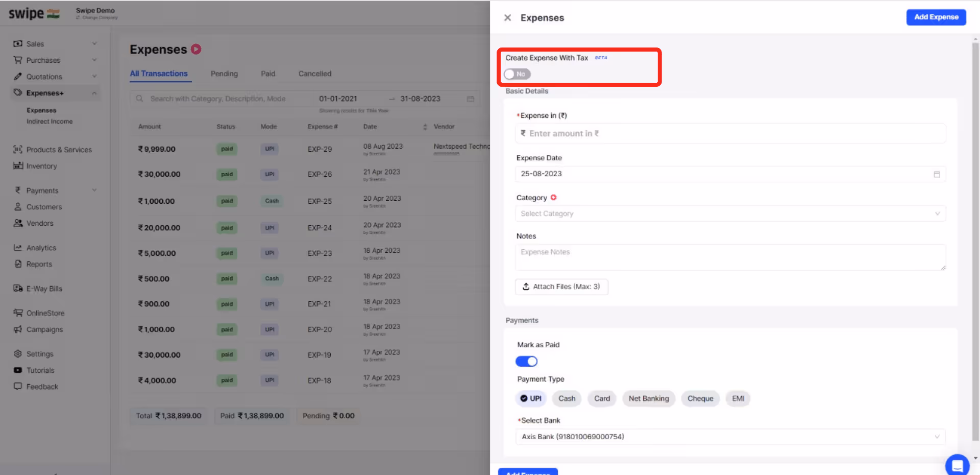Open the Select Category dropdown
The image size is (980, 475).
pos(730,213)
